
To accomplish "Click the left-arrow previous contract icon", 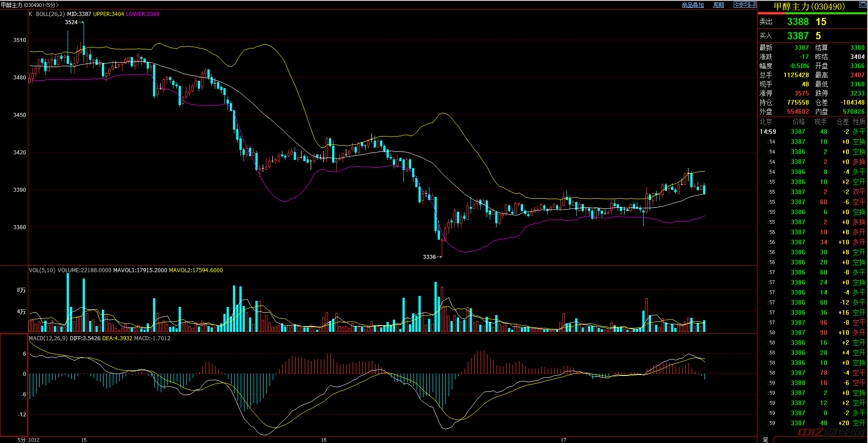I will [737, 5].
